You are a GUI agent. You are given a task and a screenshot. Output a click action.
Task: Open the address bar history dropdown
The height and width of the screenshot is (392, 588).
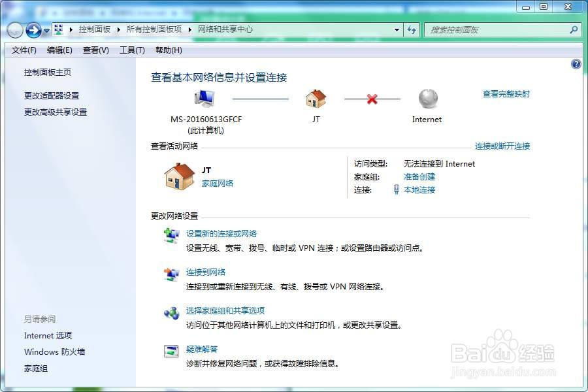(x=397, y=29)
